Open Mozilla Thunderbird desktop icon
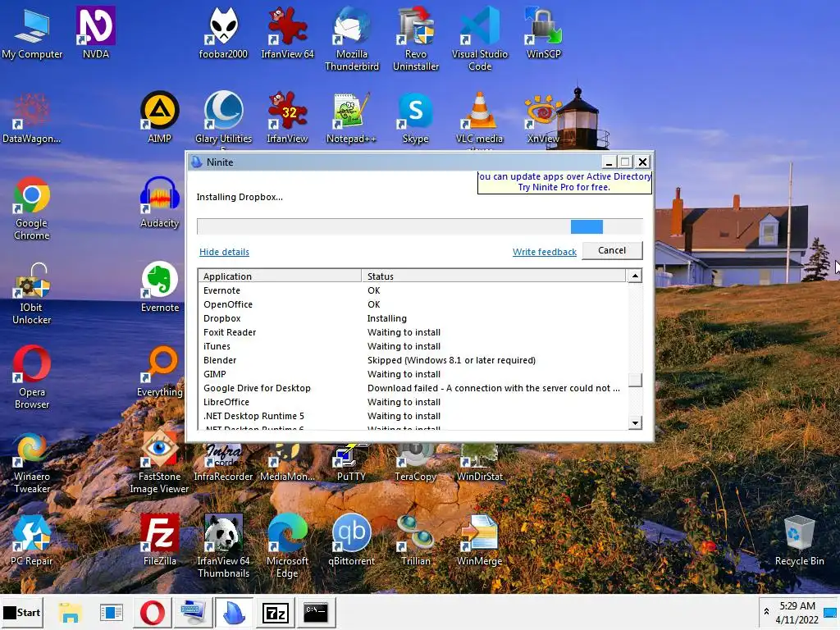The width and height of the screenshot is (840, 630). click(351, 39)
